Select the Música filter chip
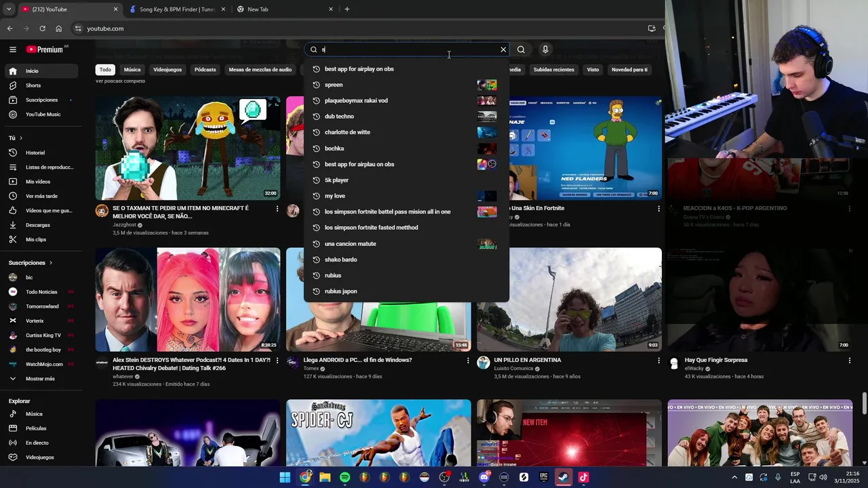Screen dimensions: 868x488 pyautogui.click(x=132, y=70)
